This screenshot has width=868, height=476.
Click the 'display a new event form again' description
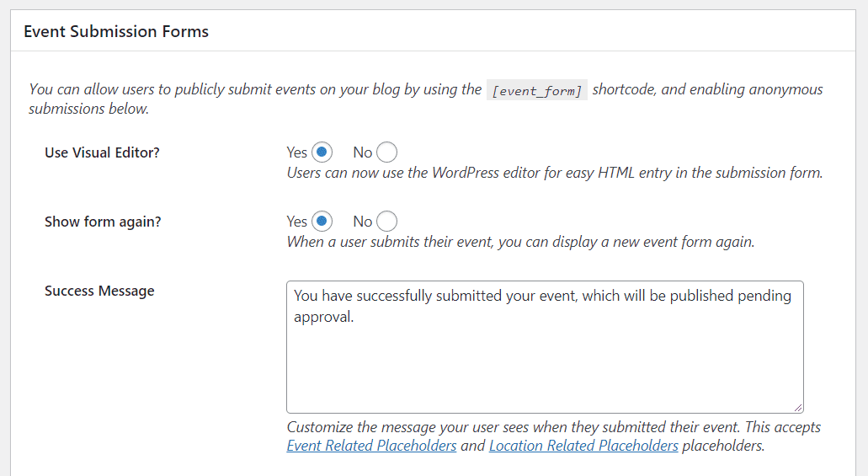(520, 242)
